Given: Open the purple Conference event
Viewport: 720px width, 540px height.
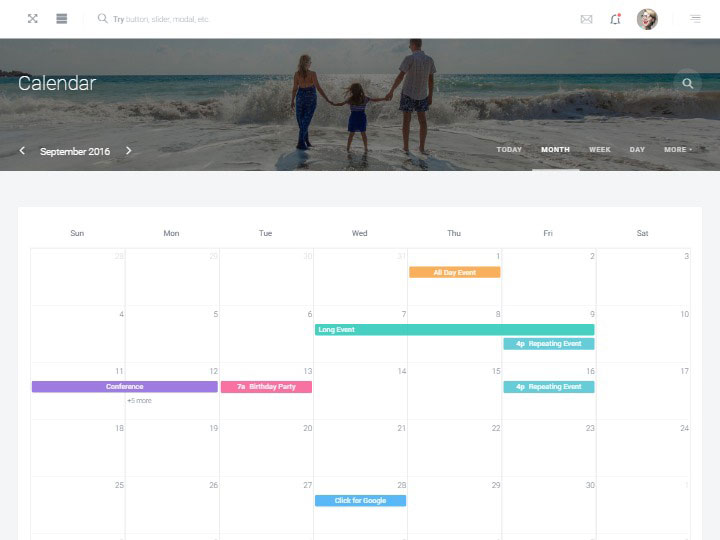Looking at the screenshot, I should click(x=124, y=387).
